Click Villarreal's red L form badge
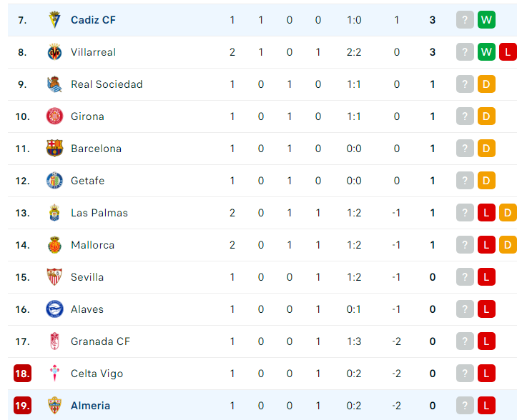 (x=508, y=52)
